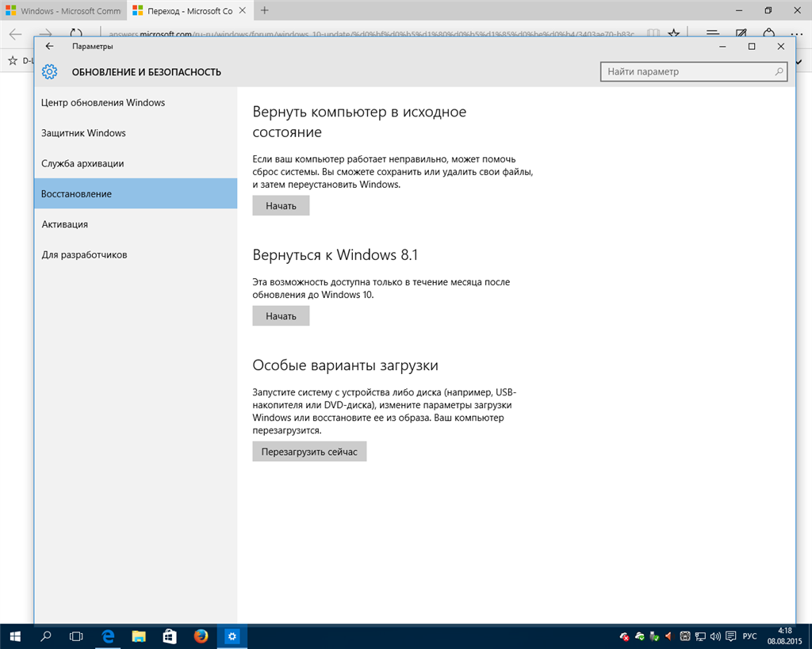Open Для разработчиков section
This screenshot has width=812, height=649.
pyautogui.click(x=136, y=254)
